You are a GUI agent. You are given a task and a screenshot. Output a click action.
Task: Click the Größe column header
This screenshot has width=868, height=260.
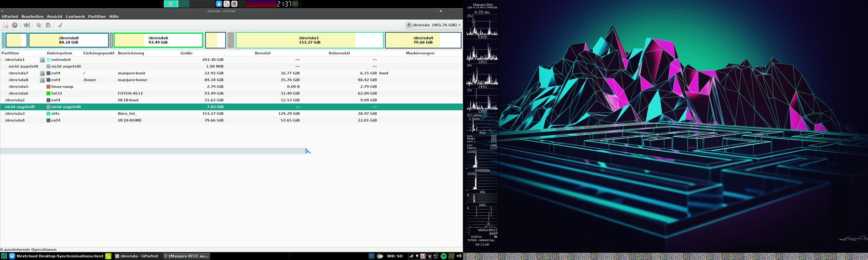click(186, 53)
